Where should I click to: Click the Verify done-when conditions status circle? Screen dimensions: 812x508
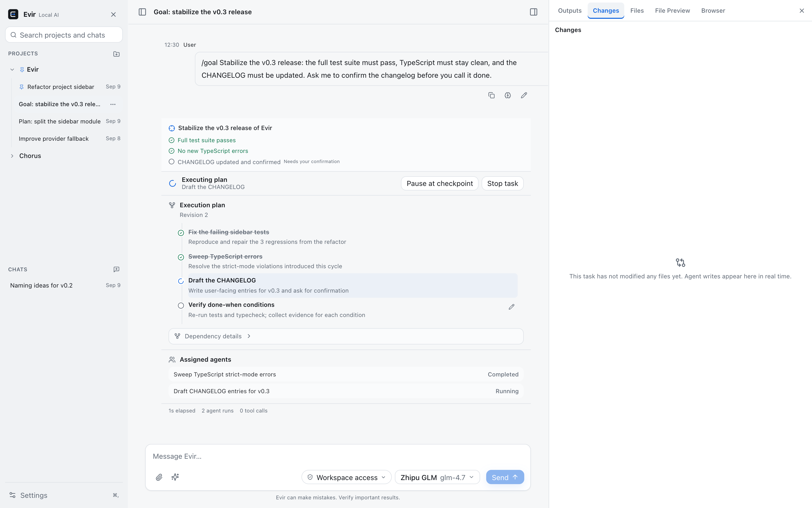181,305
